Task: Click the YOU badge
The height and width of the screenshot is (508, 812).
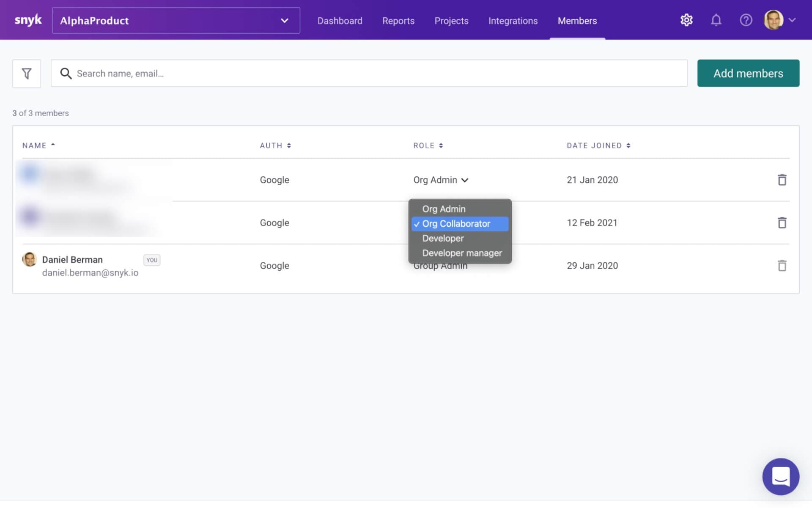Action: click(152, 260)
